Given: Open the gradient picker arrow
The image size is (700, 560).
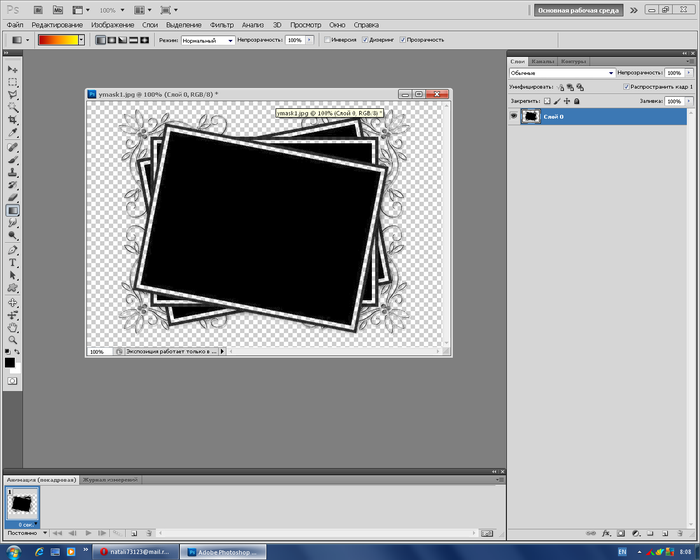Looking at the screenshot, I should (81, 40).
